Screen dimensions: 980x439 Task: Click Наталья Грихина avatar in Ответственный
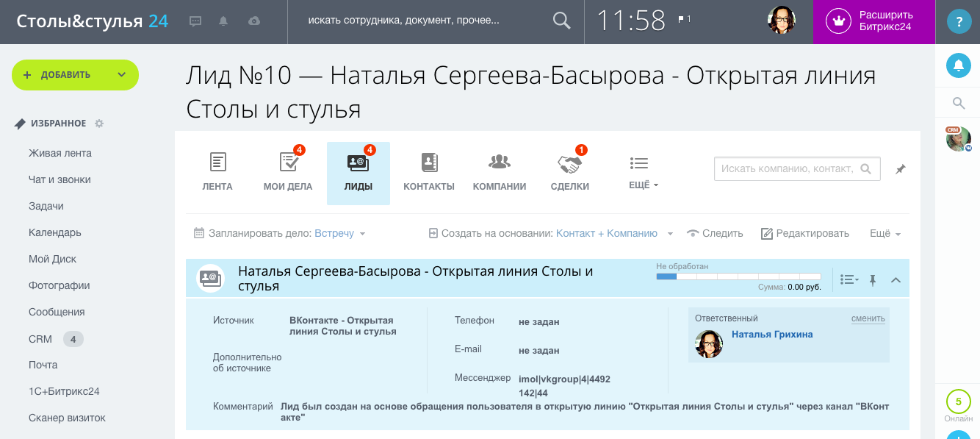coord(709,344)
